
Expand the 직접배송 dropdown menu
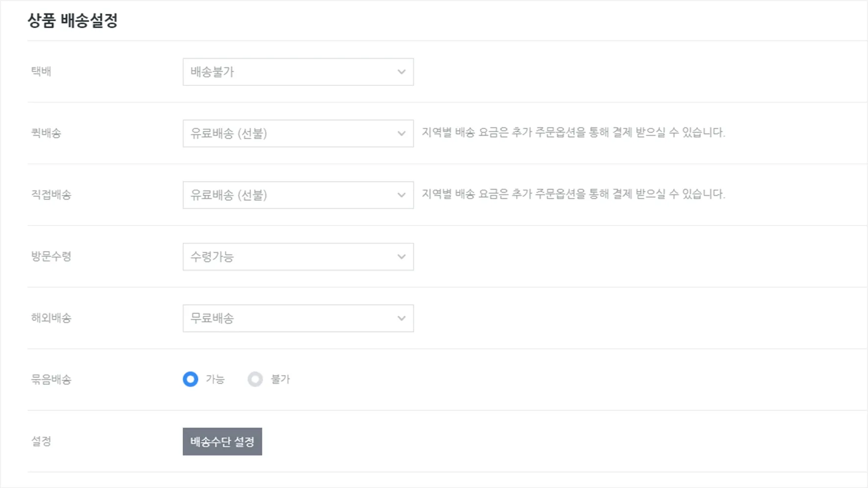point(298,195)
